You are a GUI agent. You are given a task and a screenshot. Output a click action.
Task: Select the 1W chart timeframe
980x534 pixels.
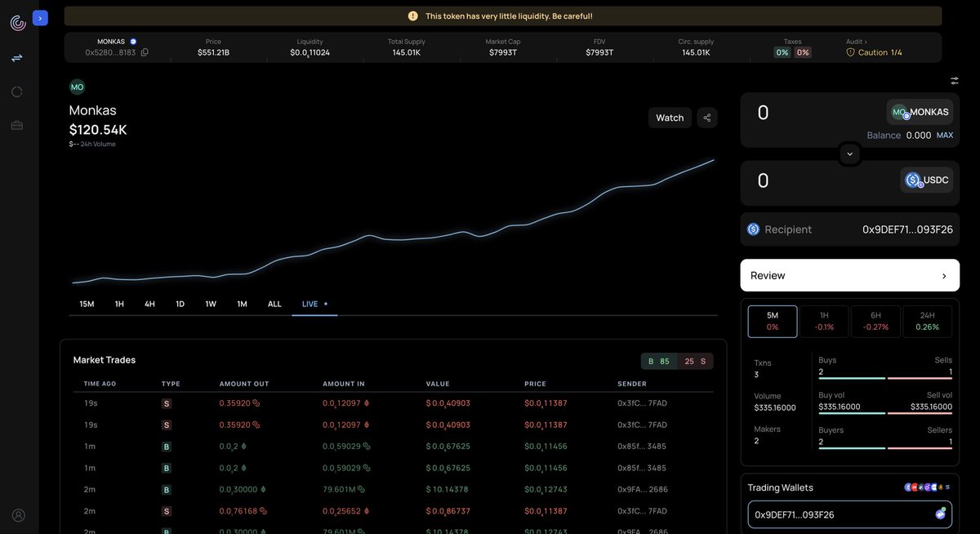211,304
